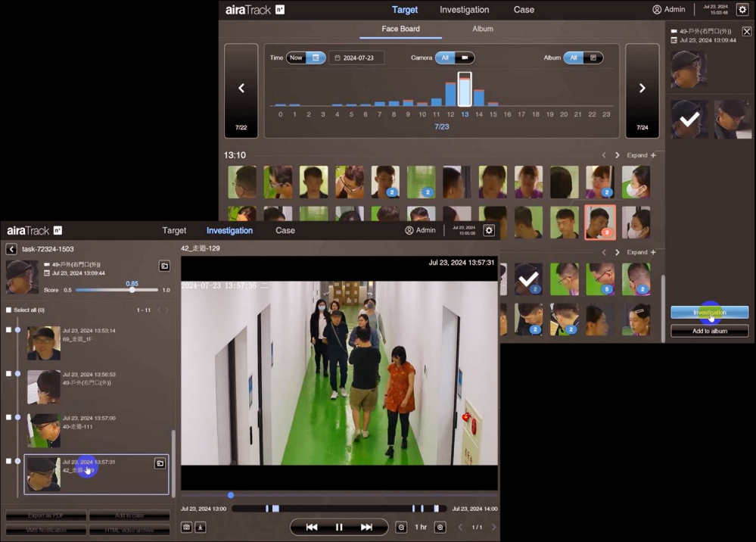
Task: Go to next day 7/24
Action: [x=642, y=90]
